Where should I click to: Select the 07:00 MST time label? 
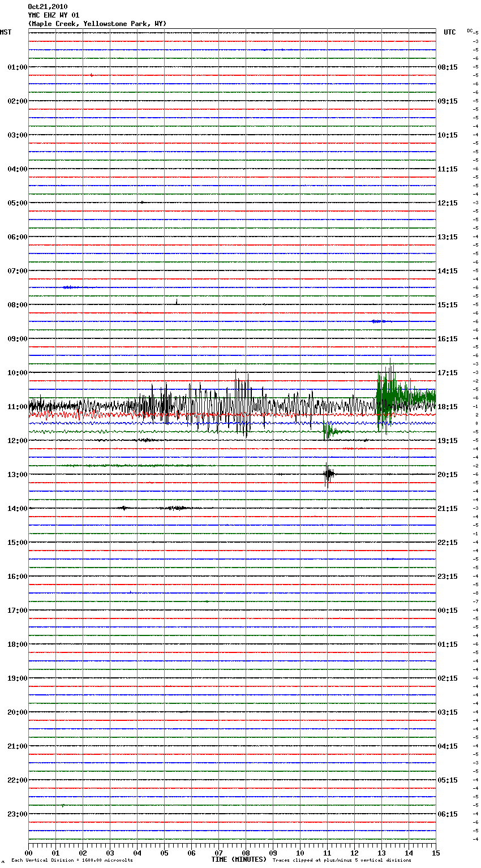(17, 271)
